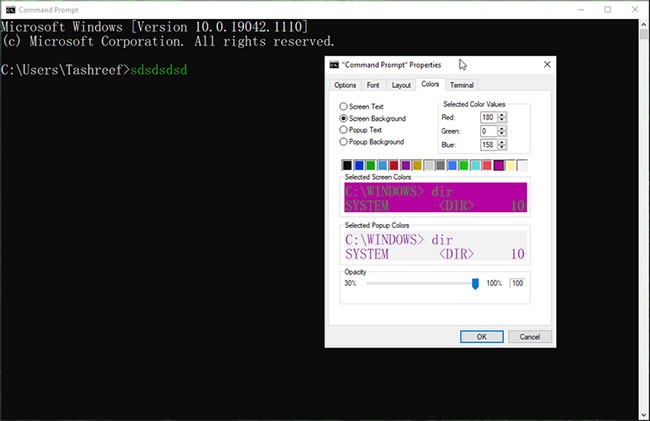The image size is (650, 421).
Task: Increase the Red color value with up arrow
Action: (x=502, y=114)
